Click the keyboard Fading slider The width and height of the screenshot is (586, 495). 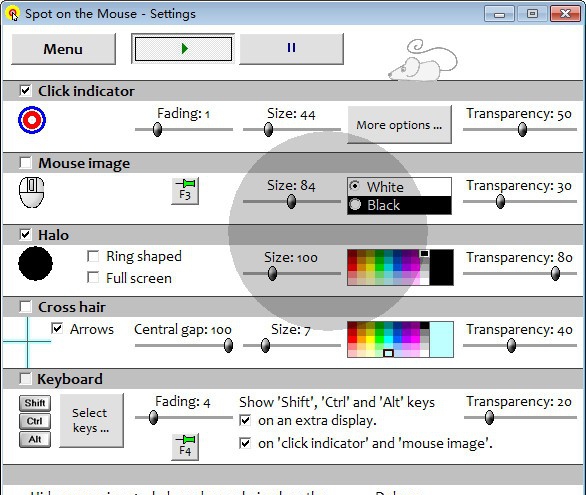[x=183, y=418]
